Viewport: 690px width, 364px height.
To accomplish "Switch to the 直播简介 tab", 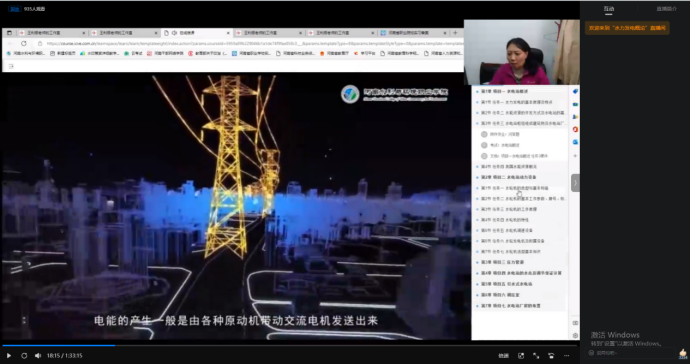I will [x=666, y=9].
